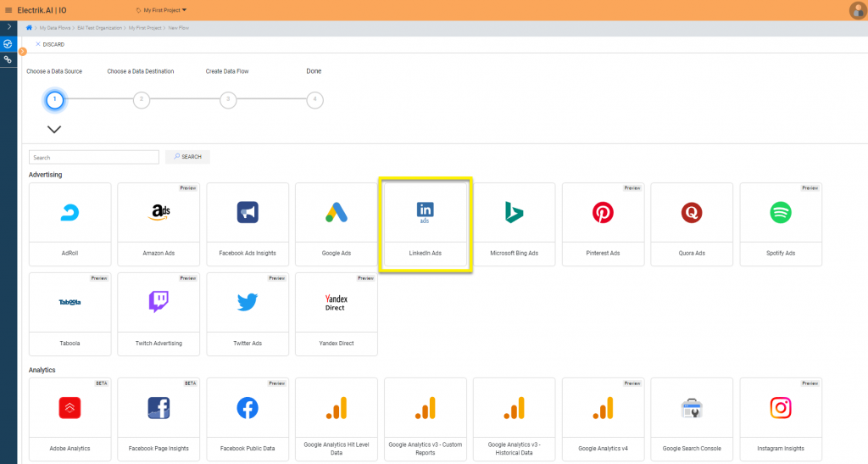868x464 pixels.
Task: Click the SEARCH button
Action: pyautogui.click(x=187, y=157)
